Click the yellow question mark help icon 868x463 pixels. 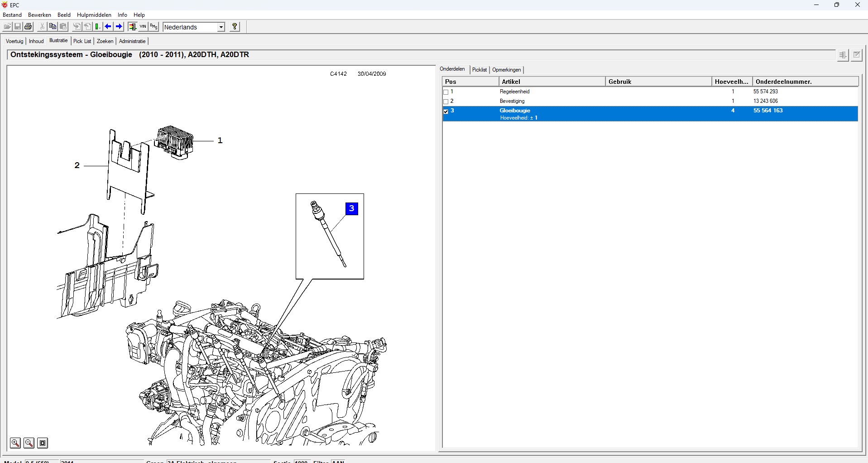pos(235,27)
